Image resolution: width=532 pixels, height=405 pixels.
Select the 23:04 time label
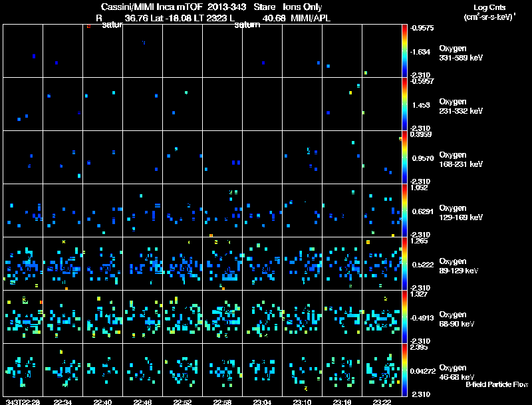tap(262, 402)
